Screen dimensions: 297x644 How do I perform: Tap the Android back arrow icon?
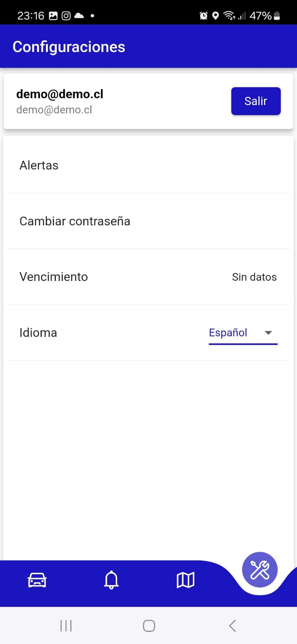tap(232, 626)
